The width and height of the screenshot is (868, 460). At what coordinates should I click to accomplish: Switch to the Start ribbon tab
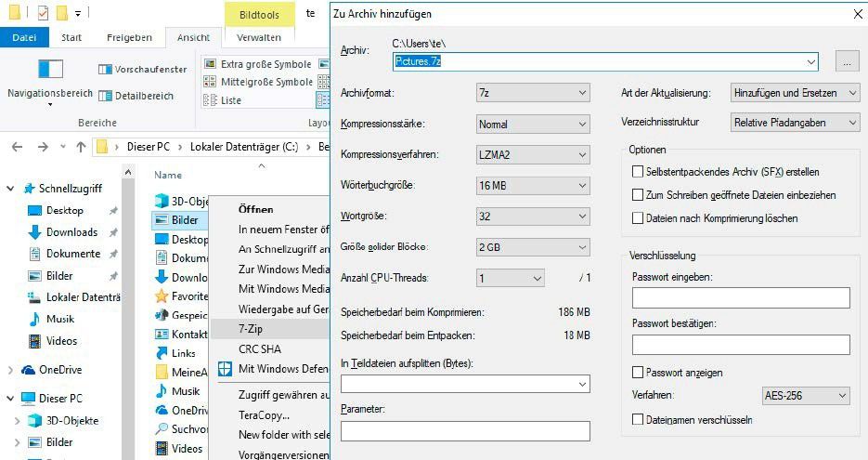pyautogui.click(x=71, y=38)
